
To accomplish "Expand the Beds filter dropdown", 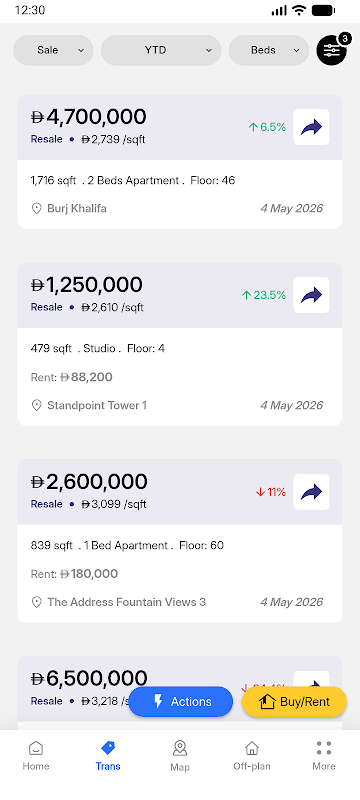I will click(269, 50).
